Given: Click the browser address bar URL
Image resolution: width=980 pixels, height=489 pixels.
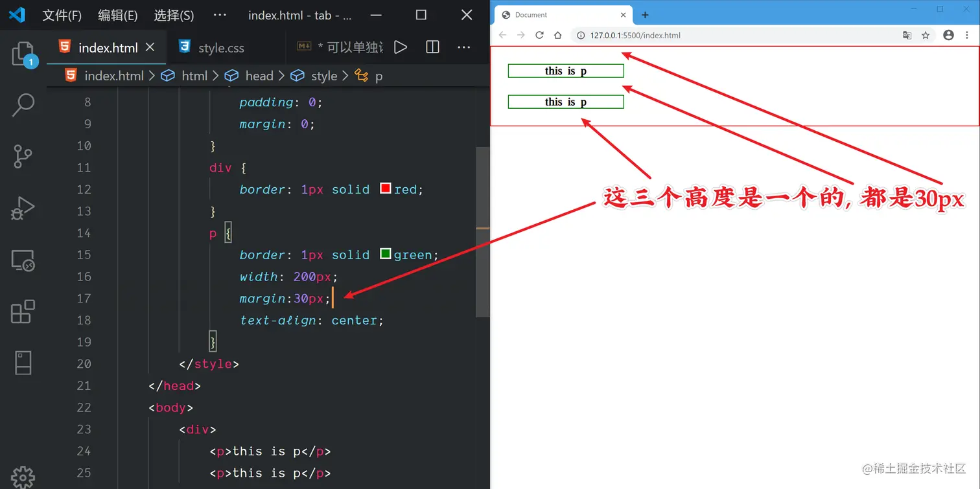Looking at the screenshot, I should coord(635,36).
